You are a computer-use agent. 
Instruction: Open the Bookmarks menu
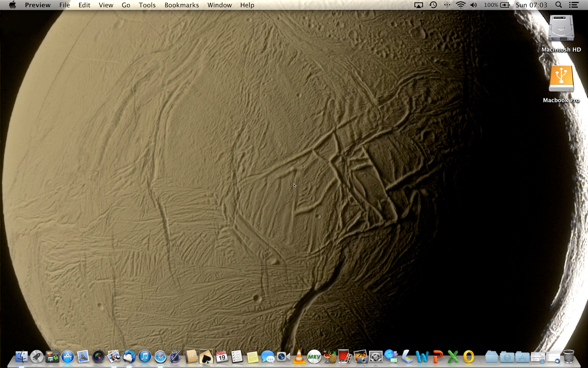[x=181, y=5]
